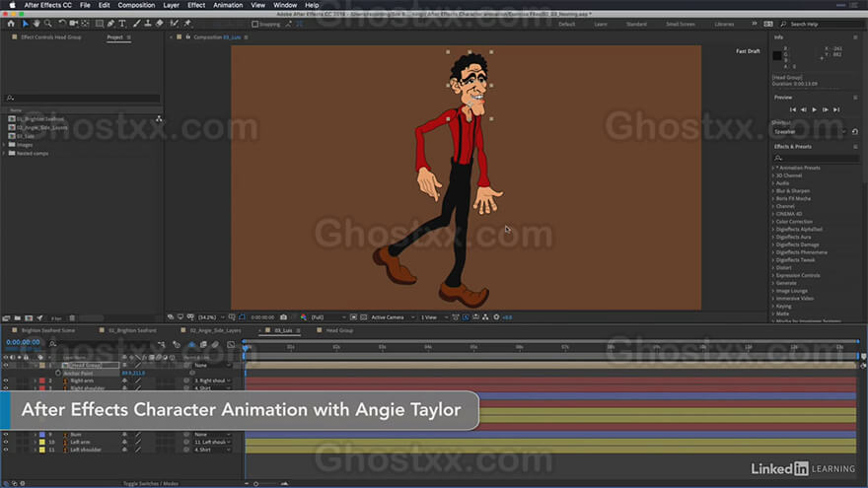The height and width of the screenshot is (488, 868).
Task: Switch to the Head Group timeline tab
Action: coord(339,330)
